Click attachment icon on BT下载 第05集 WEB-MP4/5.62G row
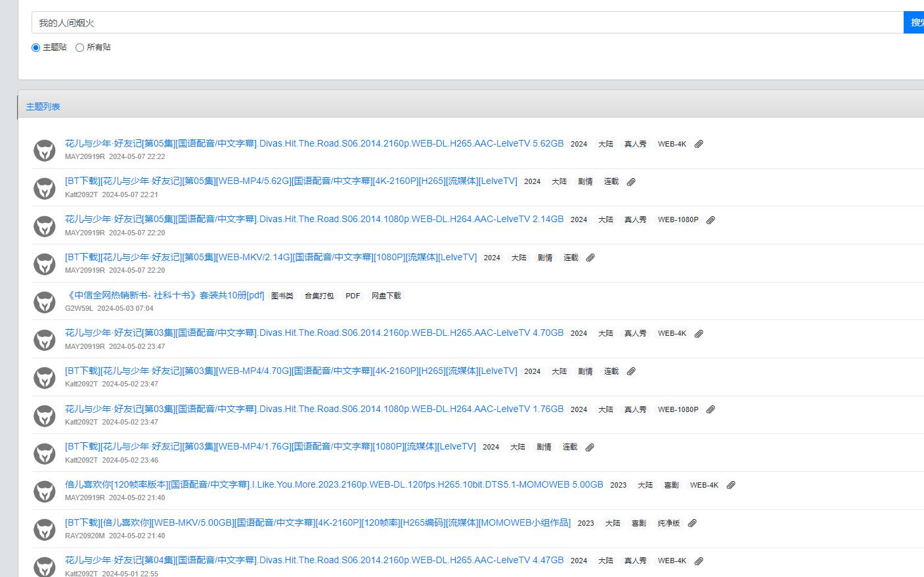 pos(631,182)
